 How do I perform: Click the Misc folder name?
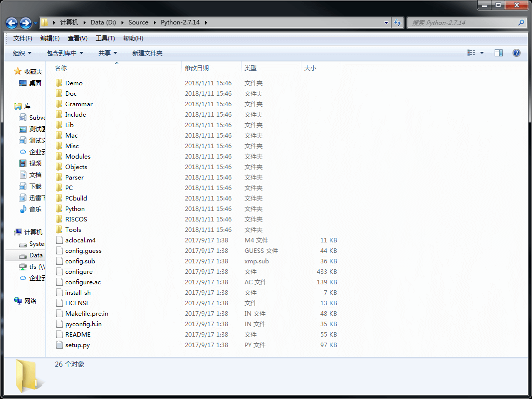pyautogui.click(x=72, y=146)
